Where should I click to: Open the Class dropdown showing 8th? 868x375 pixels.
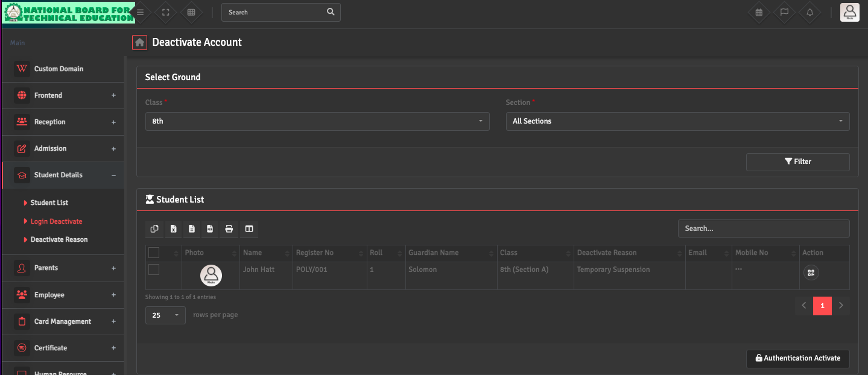point(317,121)
